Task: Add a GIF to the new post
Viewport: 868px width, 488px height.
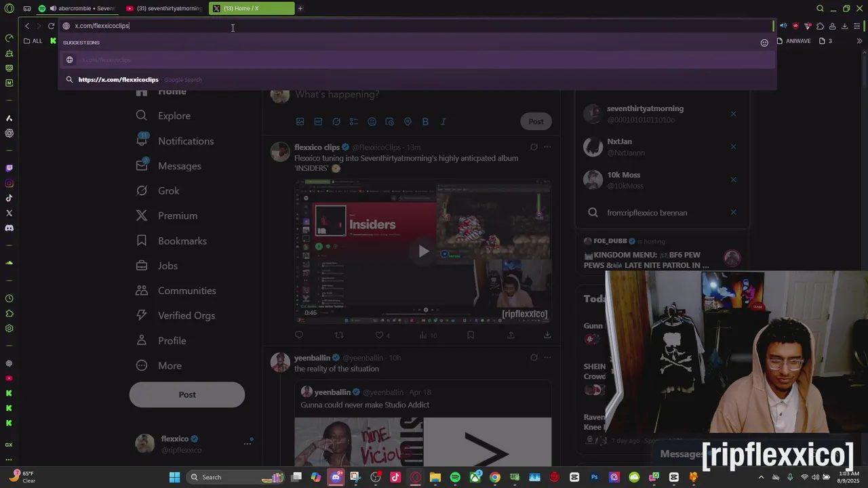Action: [x=318, y=122]
